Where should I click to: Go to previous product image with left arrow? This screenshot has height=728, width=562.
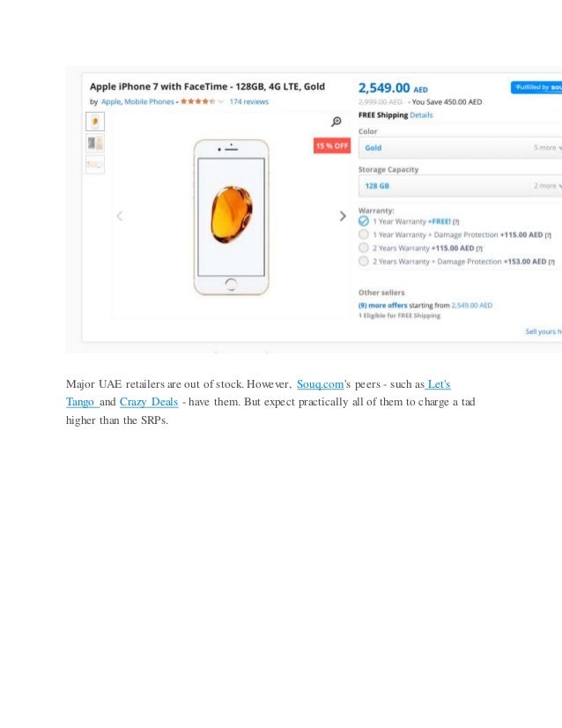[x=119, y=216]
